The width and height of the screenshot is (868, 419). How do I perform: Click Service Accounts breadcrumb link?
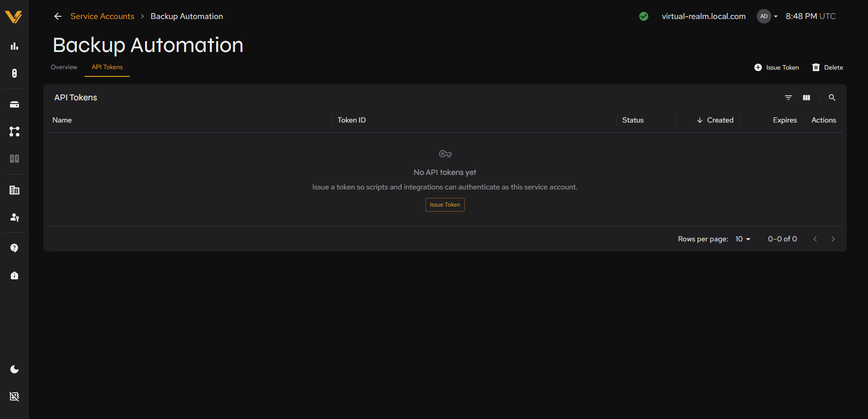pyautogui.click(x=102, y=16)
